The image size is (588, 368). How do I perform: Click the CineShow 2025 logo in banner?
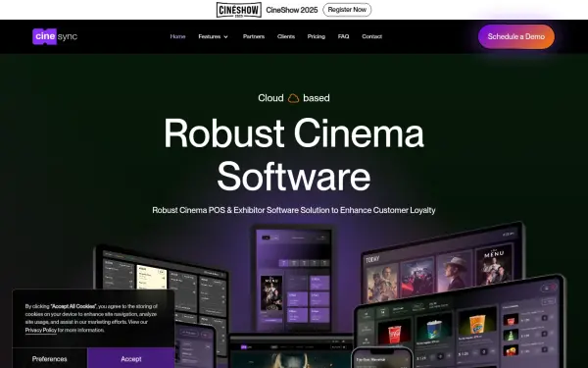coord(239,10)
